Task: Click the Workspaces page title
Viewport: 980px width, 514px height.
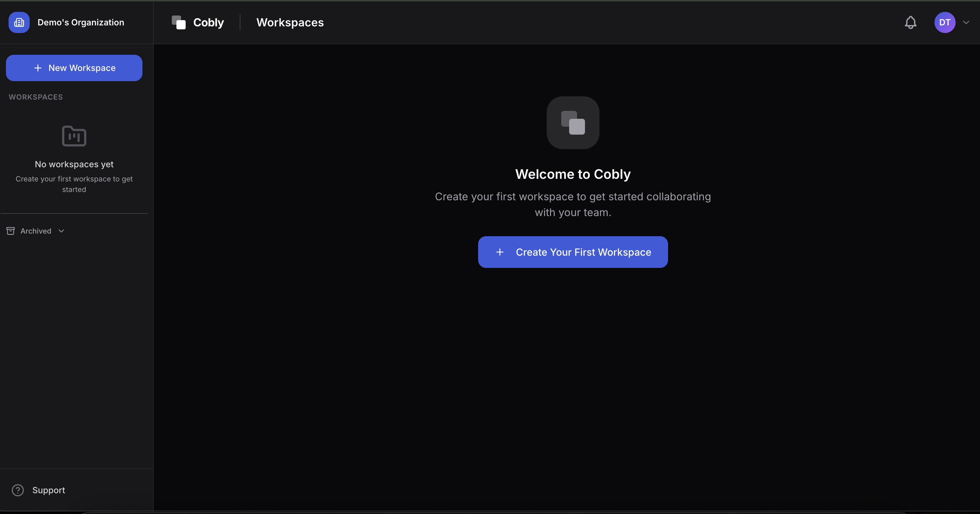Action: pos(290,22)
